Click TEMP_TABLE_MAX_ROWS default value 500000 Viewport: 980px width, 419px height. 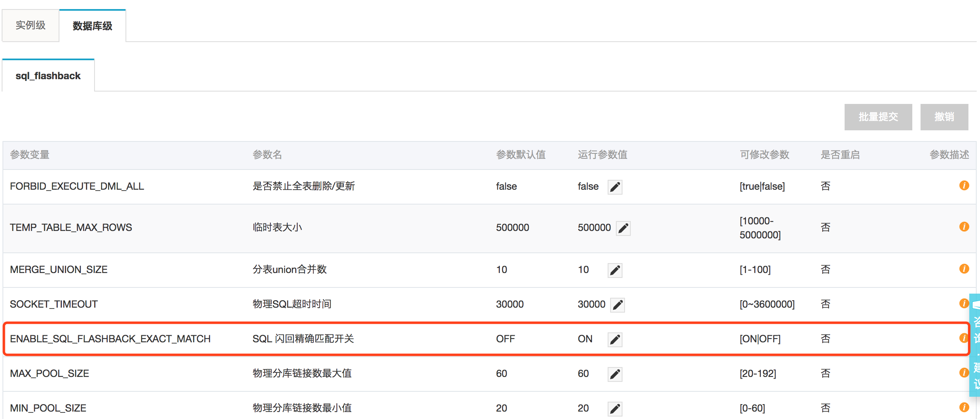click(x=512, y=228)
